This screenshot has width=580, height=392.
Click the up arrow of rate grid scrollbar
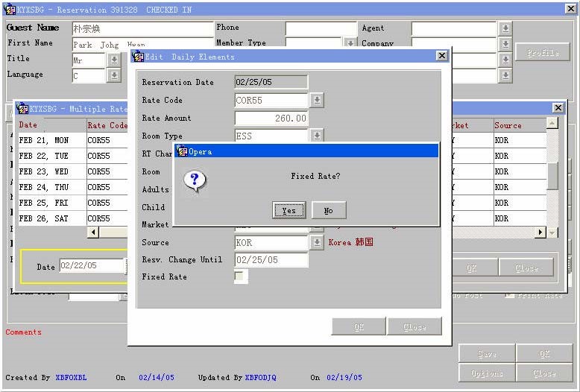(552, 123)
